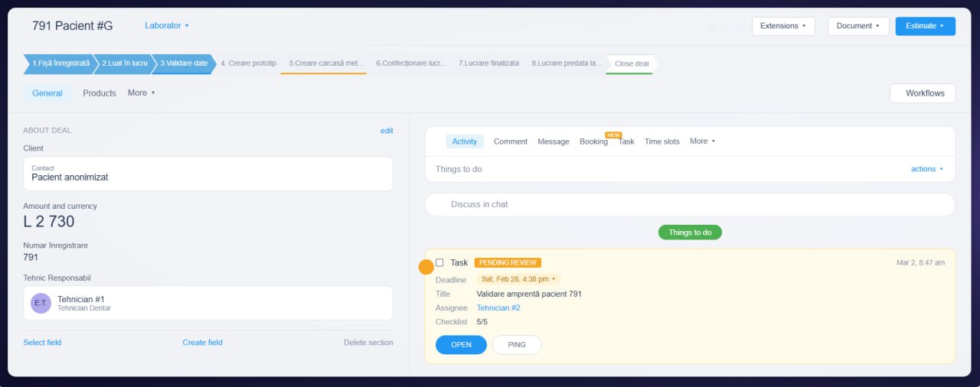Click task title Validare amprentă pacient 791
The height and width of the screenshot is (387, 980).
[x=529, y=294]
